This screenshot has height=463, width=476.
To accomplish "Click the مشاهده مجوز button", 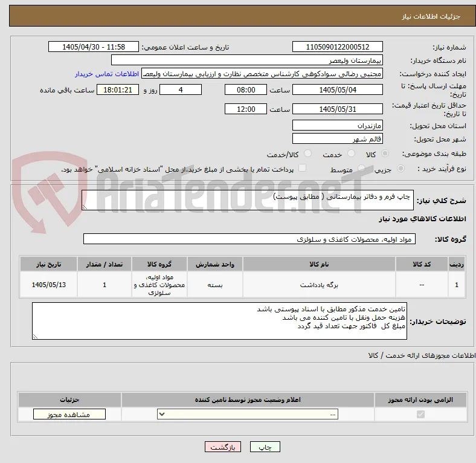I will [x=69, y=415].
